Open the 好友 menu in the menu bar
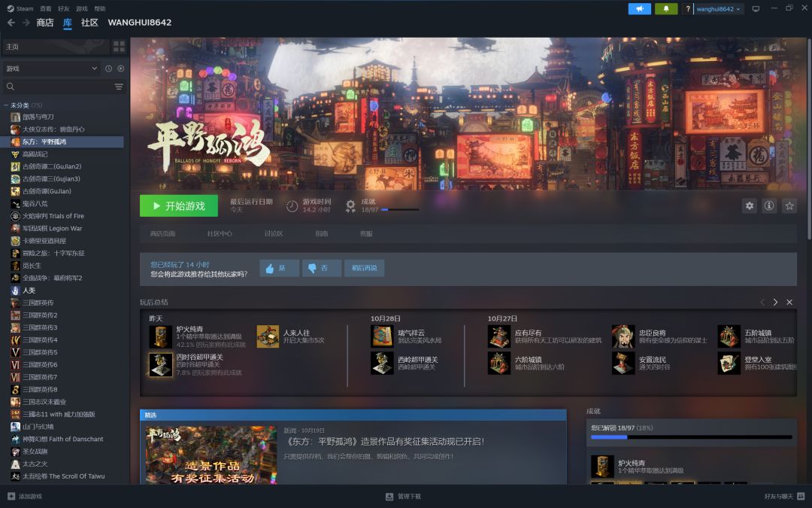The image size is (812, 508). click(64, 8)
